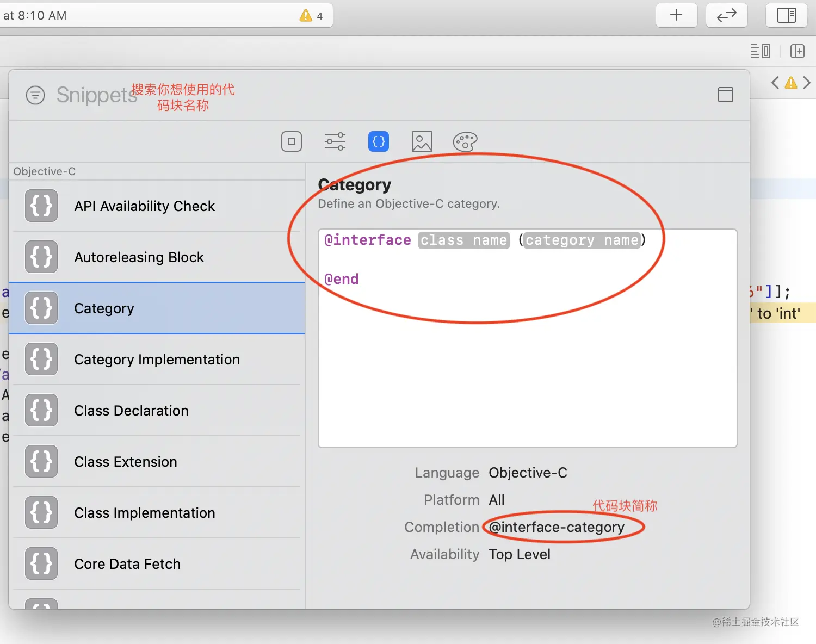Click the Objective-C language value
The image size is (816, 644).
[528, 473]
